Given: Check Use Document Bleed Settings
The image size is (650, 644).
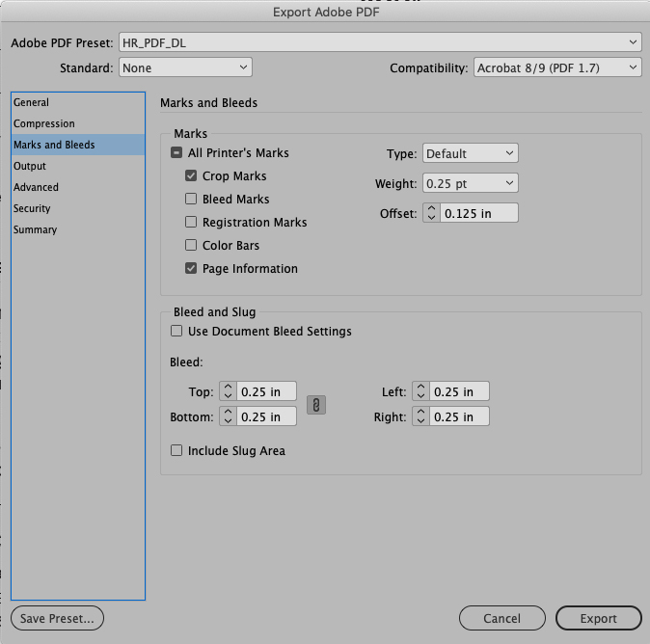Looking at the screenshot, I should pos(176,331).
